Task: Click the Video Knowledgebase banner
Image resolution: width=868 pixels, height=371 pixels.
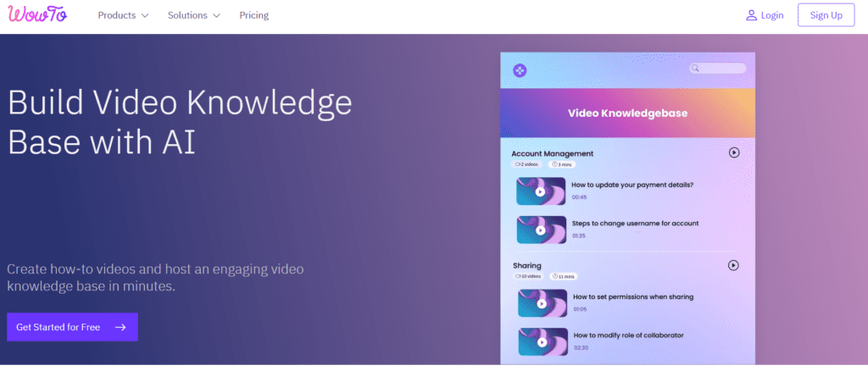Action: click(627, 113)
